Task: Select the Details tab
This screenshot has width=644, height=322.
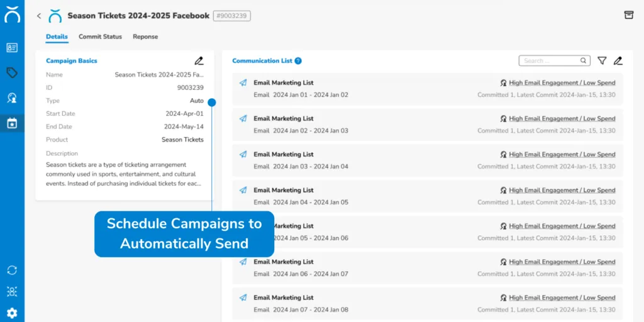Action: click(57, 36)
